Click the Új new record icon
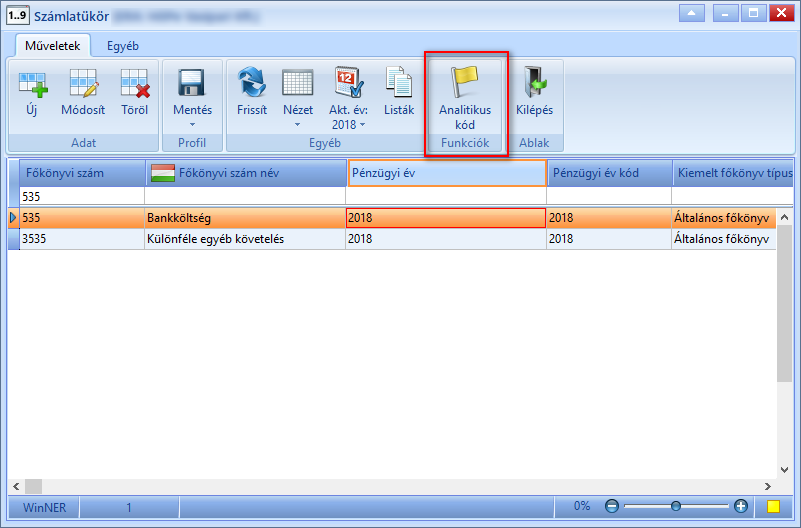The width and height of the screenshot is (801, 528). point(32,83)
